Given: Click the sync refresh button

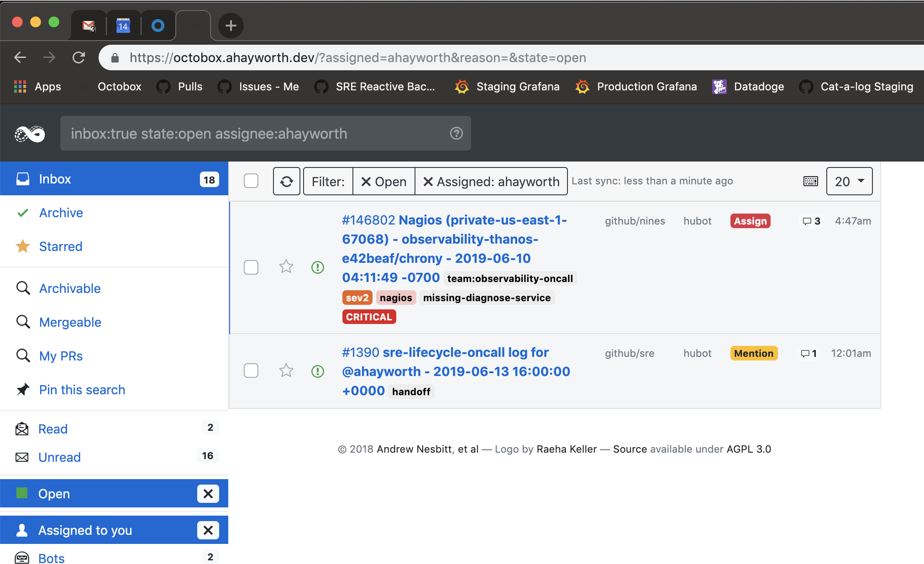Looking at the screenshot, I should (287, 181).
